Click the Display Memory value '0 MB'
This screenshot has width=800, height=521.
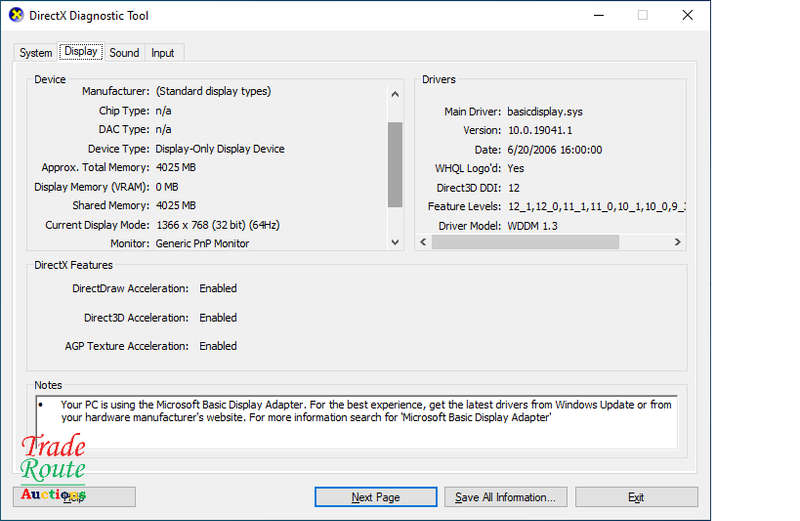point(167,187)
